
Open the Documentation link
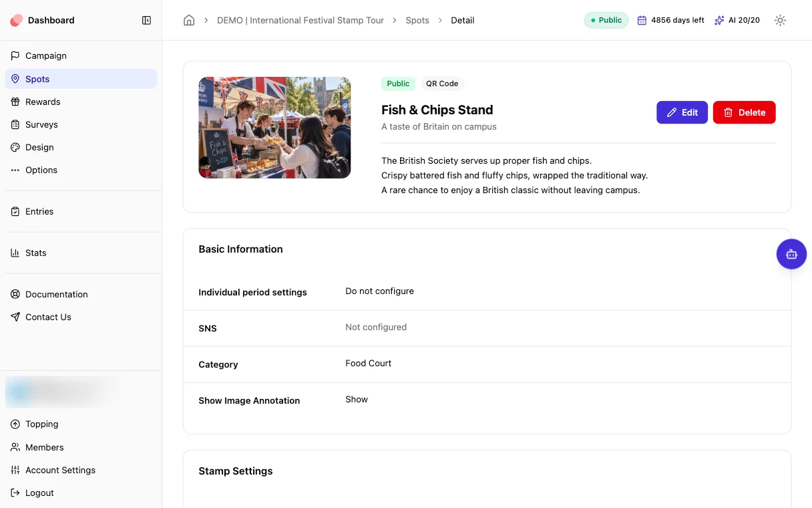point(81,294)
